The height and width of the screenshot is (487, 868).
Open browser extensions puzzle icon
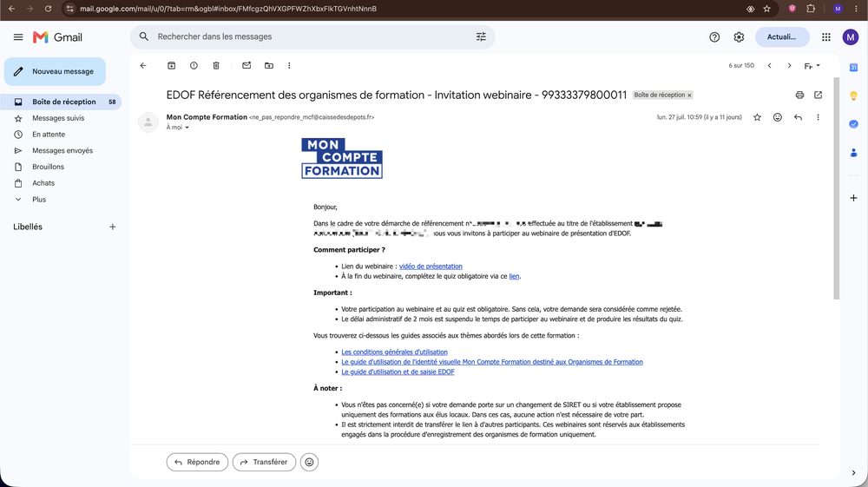pos(811,9)
